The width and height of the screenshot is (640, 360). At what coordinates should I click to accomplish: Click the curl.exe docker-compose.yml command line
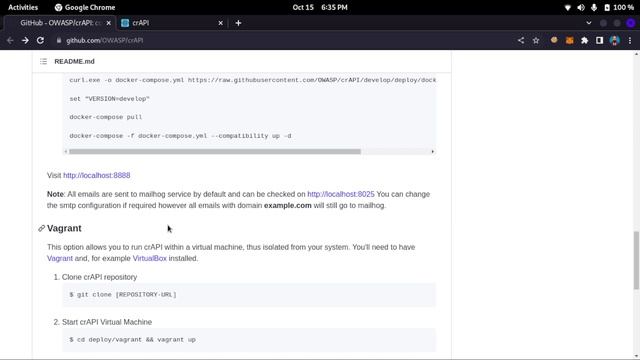click(x=253, y=80)
